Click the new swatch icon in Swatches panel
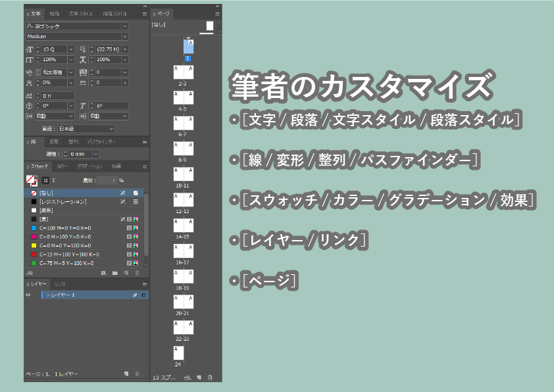Image resolution: width=554 pixels, height=392 pixels. 126,273
